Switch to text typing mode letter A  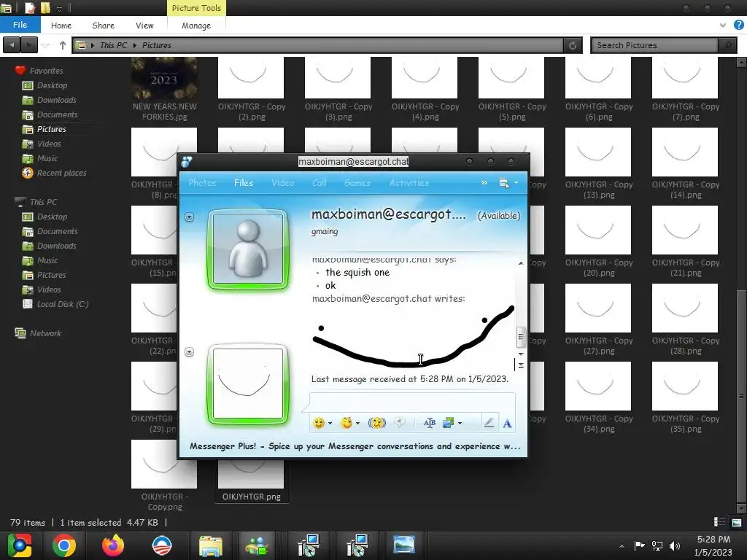point(508,424)
